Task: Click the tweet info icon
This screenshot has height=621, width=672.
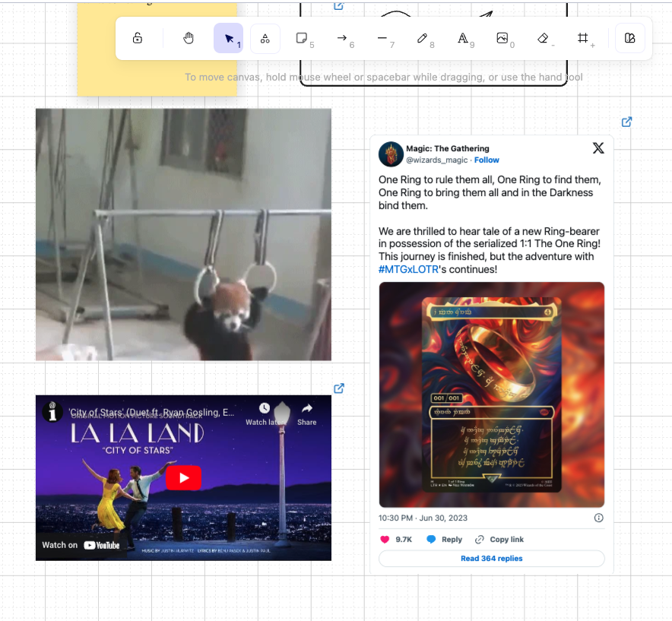Action: [x=599, y=518]
